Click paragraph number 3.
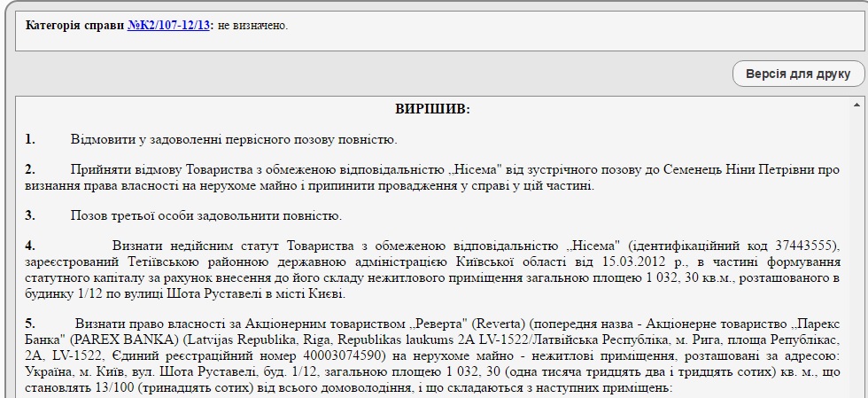Image resolution: width=868 pixels, height=398 pixels. pyautogui.click(x=30, y=215)
